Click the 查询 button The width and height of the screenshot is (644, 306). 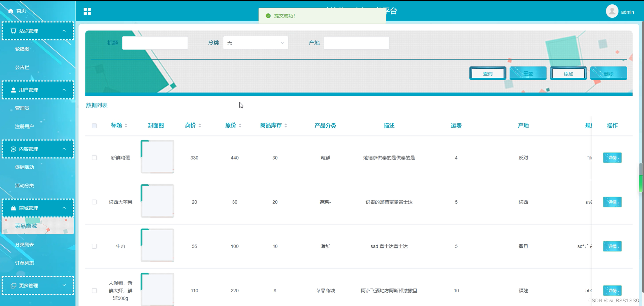(488, 73)
